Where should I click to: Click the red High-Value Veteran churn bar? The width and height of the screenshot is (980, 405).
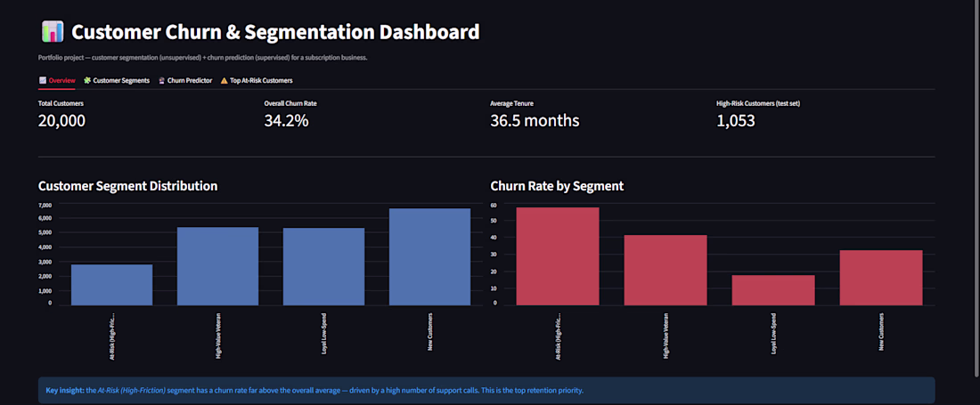tap(666, 271)
